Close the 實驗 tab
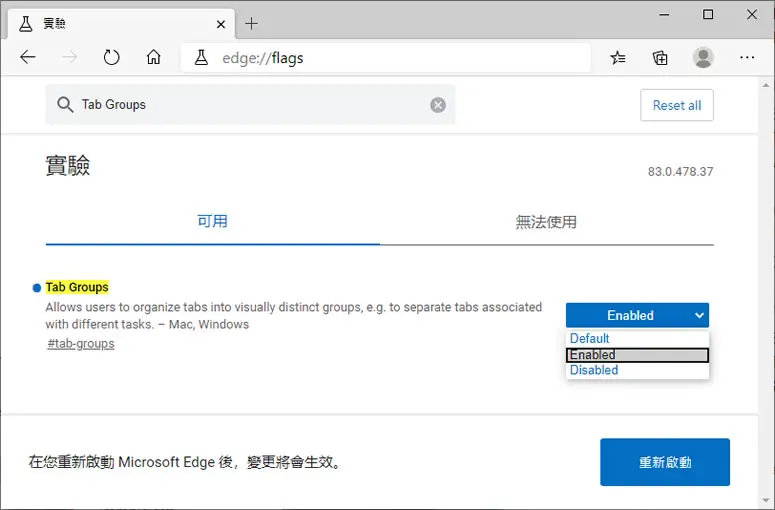Screen dimensions: 775x510 click(221, 24)
